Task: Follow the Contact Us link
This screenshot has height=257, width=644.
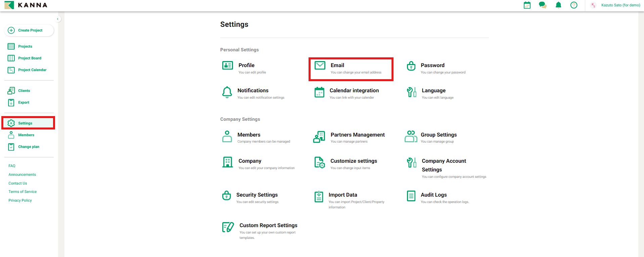Action: pos(18,183)
